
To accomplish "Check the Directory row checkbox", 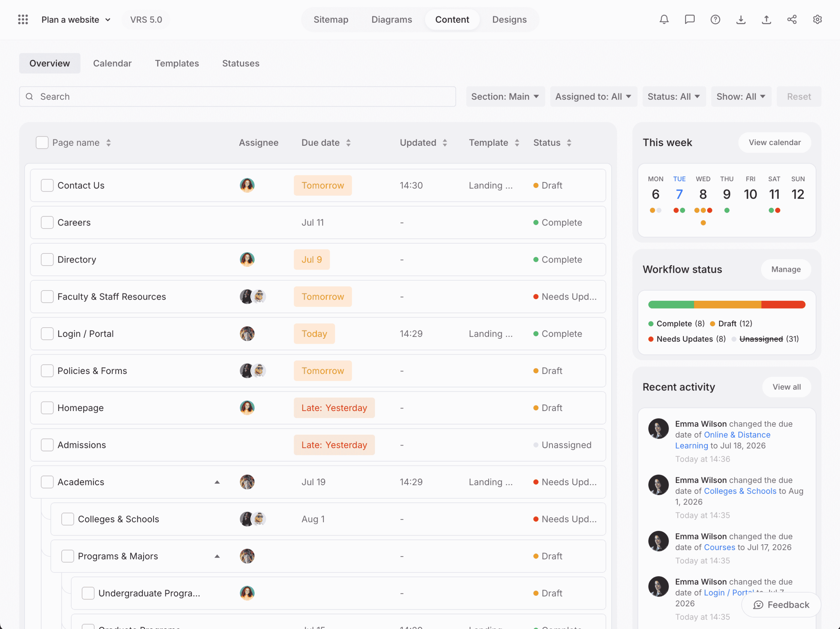I will point(47,259).
